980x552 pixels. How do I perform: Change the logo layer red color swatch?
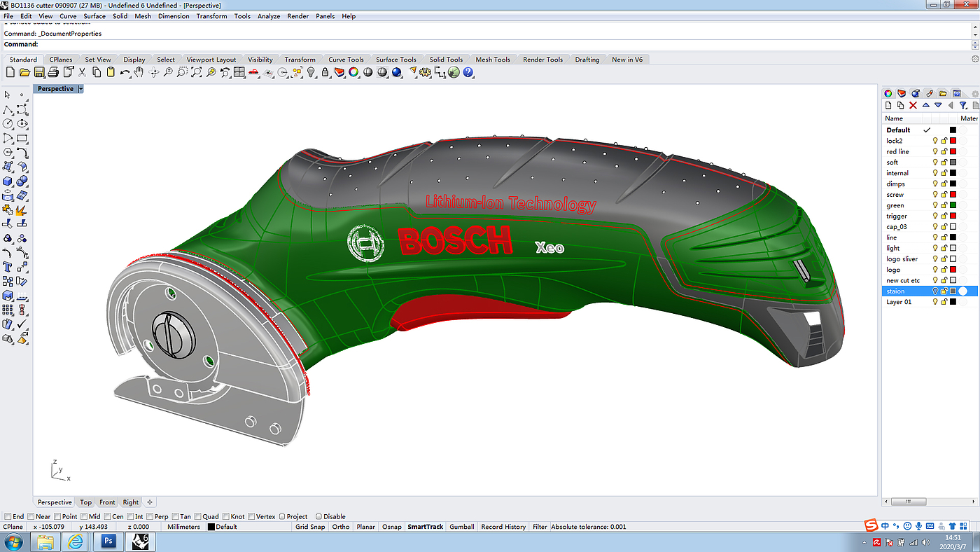[x=953, y=270]
